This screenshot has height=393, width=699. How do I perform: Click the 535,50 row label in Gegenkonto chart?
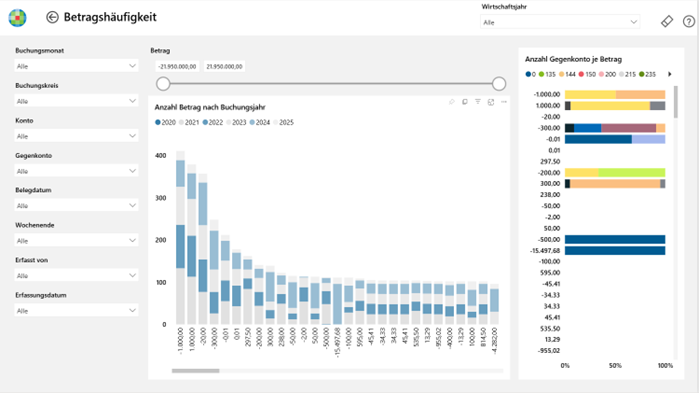coord(550,328)
